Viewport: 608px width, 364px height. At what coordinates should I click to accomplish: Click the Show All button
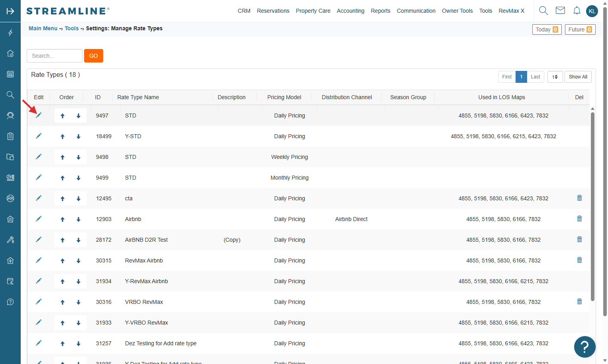click(x=578, y=77)
